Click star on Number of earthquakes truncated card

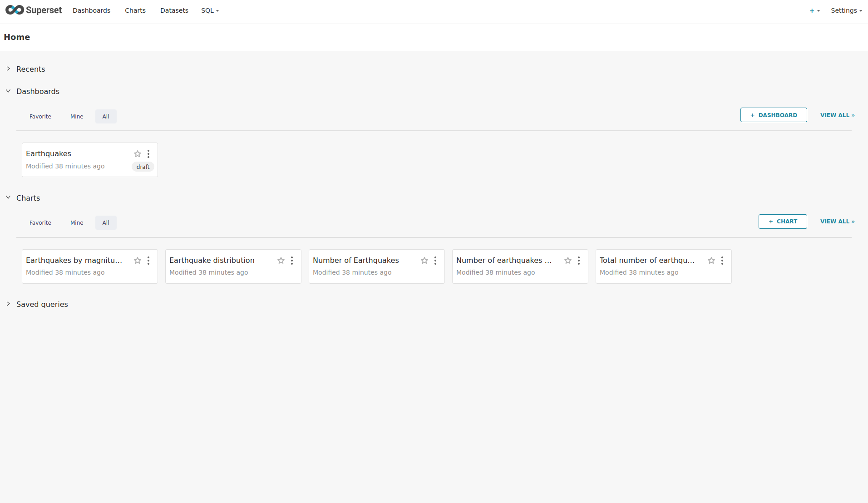tap(568, 261)
